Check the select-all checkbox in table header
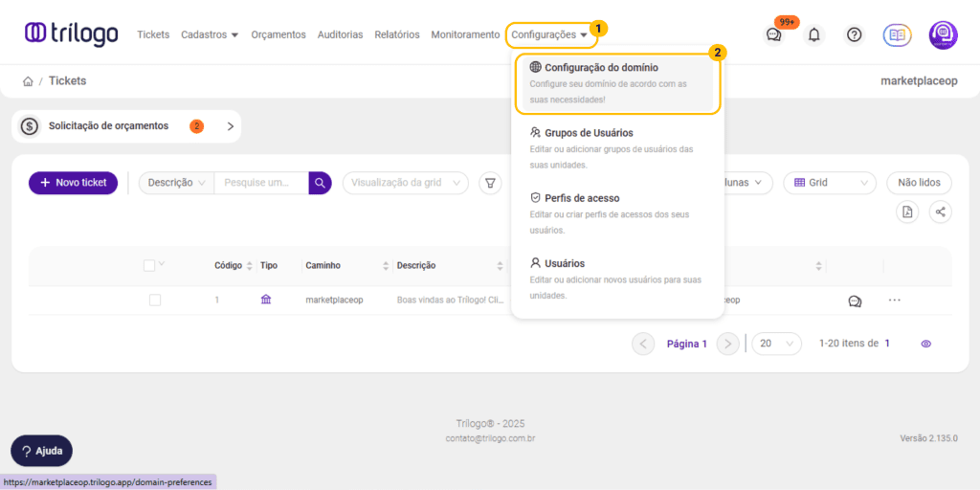This screenshot has height=490, width=980. click(x=149, y=265)
